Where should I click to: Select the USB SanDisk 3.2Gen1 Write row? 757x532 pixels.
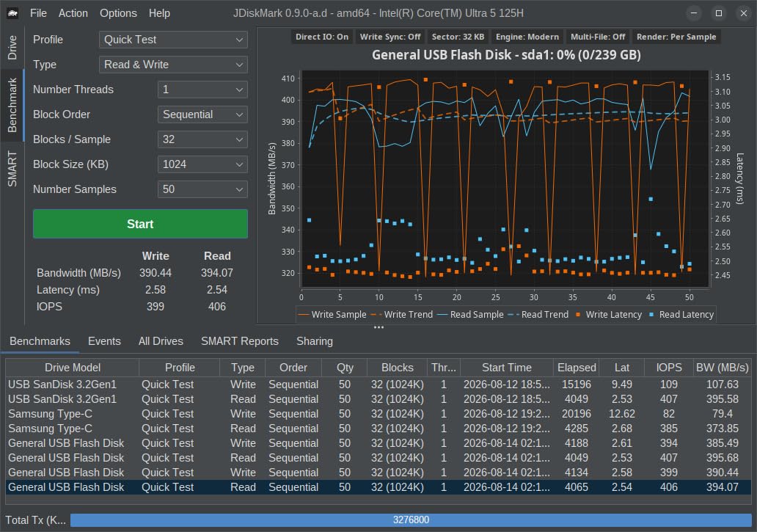[x=378, y=385]
